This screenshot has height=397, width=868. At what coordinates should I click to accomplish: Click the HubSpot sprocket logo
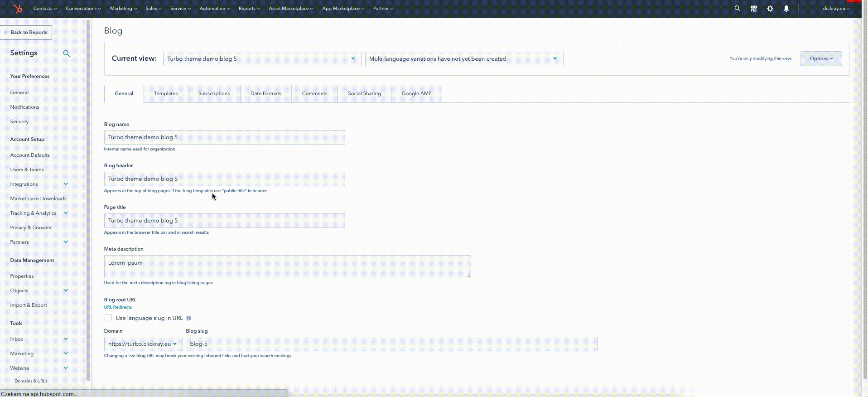pos(18,8)
